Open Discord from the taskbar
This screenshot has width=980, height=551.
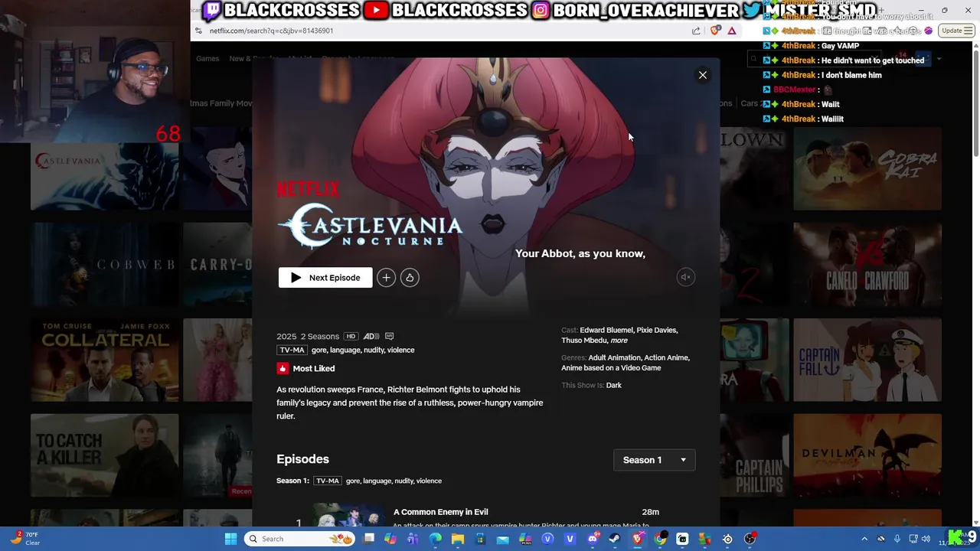pos(593,539)
